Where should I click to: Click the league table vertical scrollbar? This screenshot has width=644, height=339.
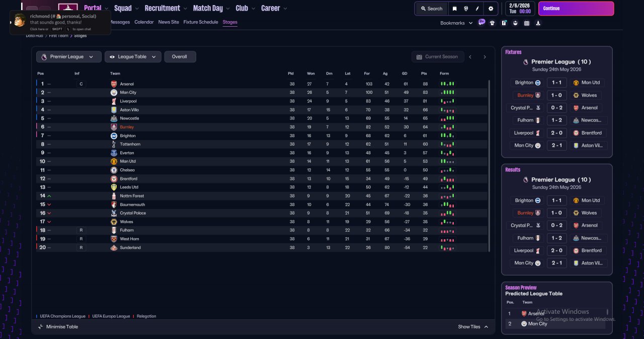[489, 165]
